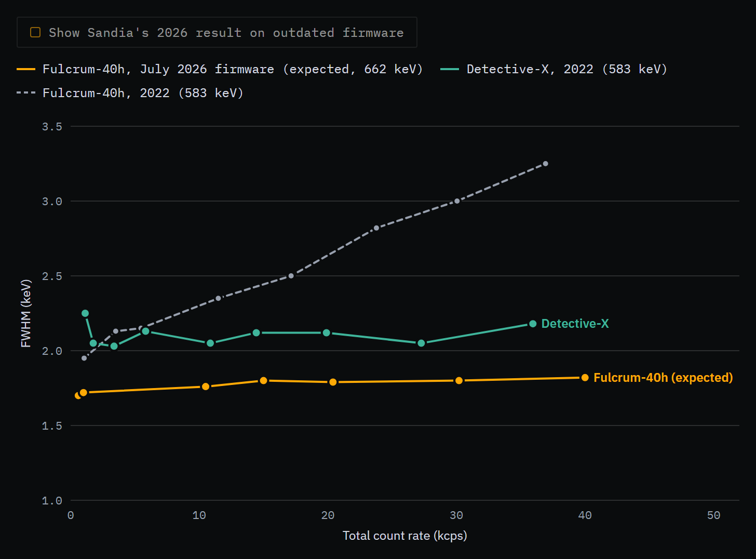This screenshot has height=559, width=756.
Task: Click the Fulcrum-40h July 2026 firmware legend entry
Action: pyautogui.click(x=220, y=69)
